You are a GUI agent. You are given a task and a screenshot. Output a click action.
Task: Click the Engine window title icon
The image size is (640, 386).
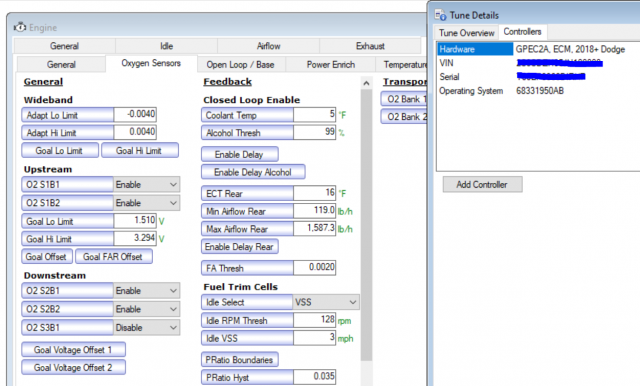pyautogui.click(x=20, y=27)
